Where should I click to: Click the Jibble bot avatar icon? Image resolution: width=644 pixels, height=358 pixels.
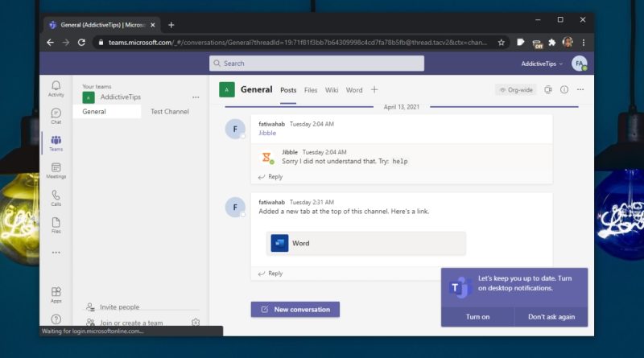click(x=267, y=157)
